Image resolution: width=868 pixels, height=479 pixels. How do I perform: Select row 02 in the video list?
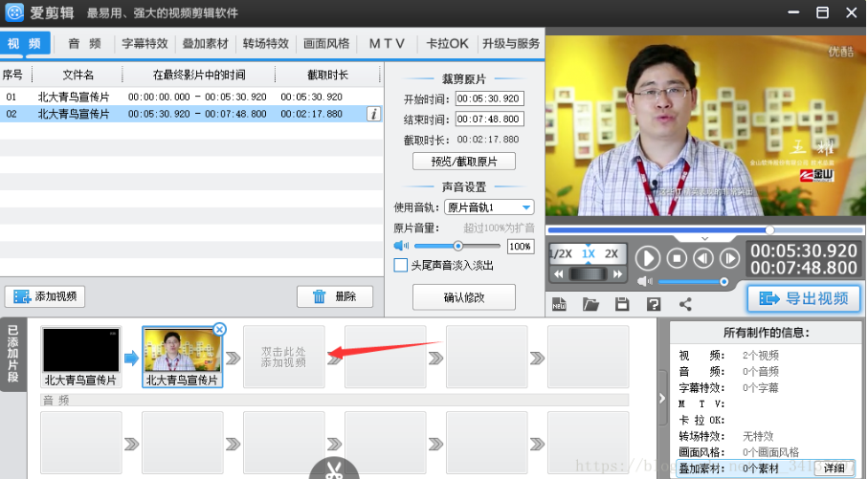coord(191,114)
